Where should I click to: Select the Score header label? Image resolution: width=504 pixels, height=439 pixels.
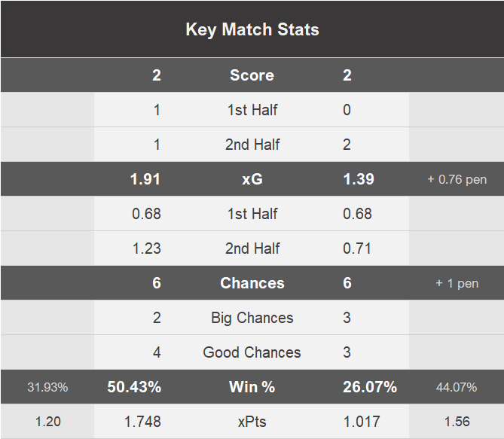pyautogui.click(x=252, y=75)
